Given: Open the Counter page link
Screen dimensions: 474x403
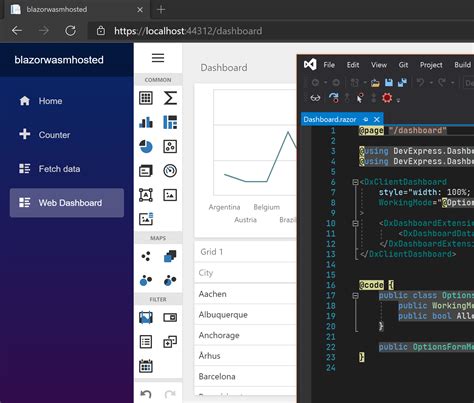Looking at the screenshot, I should (67, 135).
